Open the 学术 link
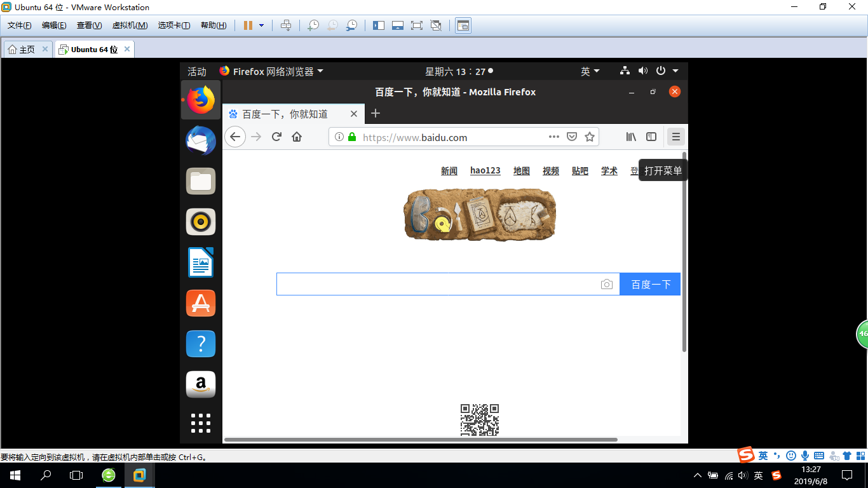868x488 pixels. pos(609,171)
